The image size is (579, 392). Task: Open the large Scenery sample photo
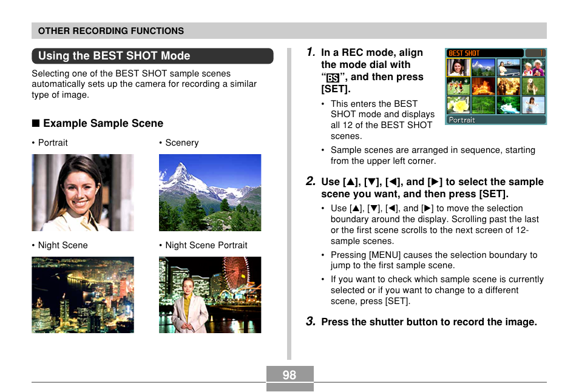coord(210,193)
